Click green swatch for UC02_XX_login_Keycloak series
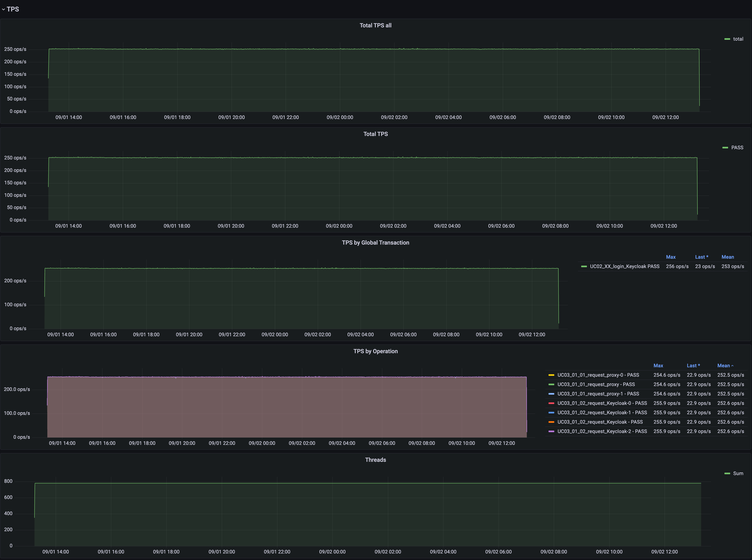The height and width of the screenshot is (560, 752). (584, 266)
